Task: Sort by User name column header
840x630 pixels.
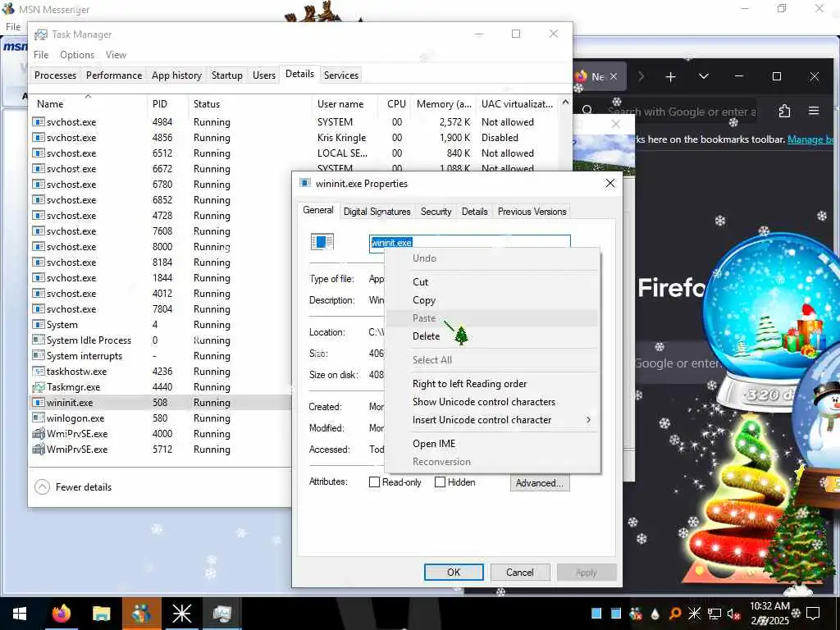Action: tap(340, 104)
